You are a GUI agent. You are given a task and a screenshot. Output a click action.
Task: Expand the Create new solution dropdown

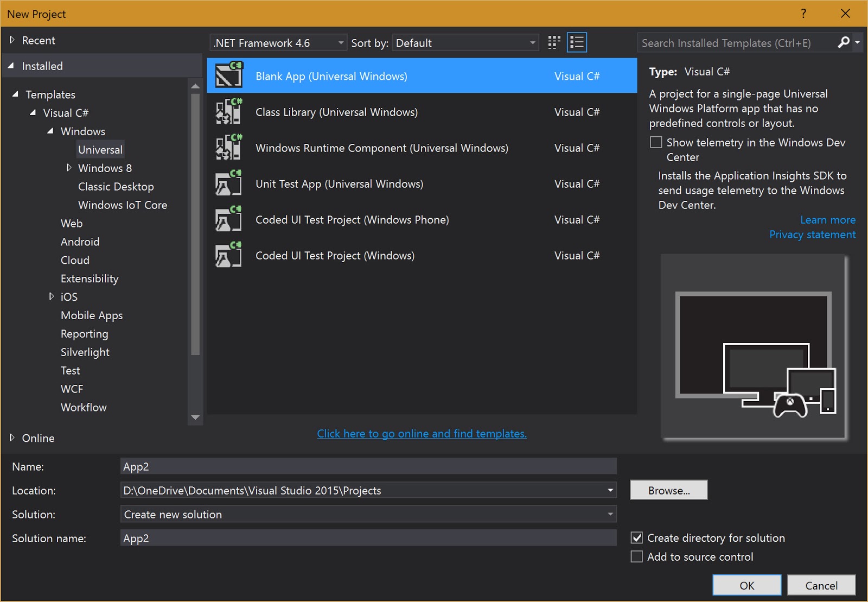pos(610,514)
